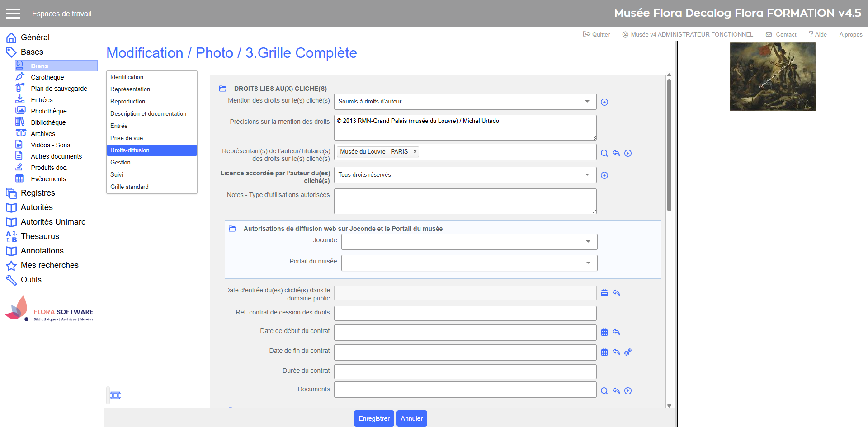
Task: Collapse the DROITS LIES AU(X) CLICHE(S) section
Action: 223,89
